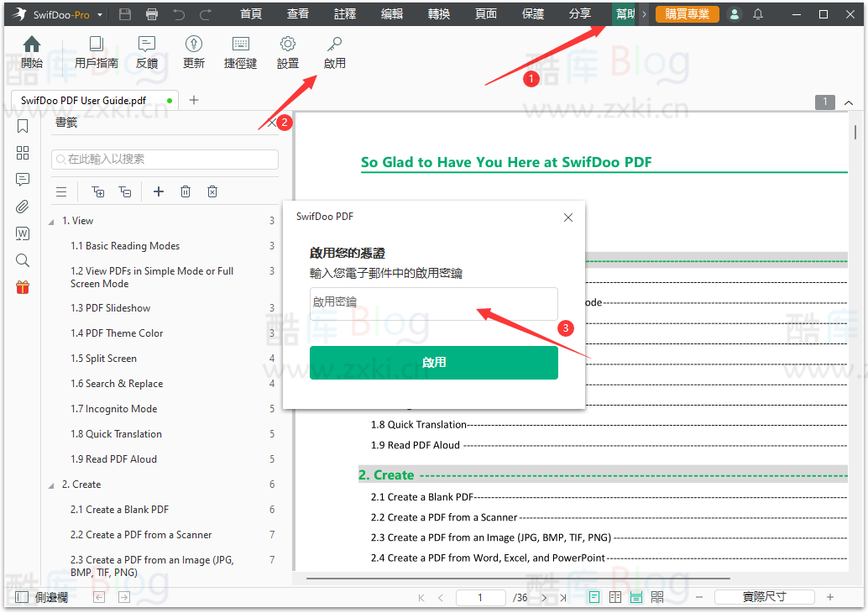868x613 pixels.
Task: Open attachments with the paperclip icon
Action: point(23,207)
